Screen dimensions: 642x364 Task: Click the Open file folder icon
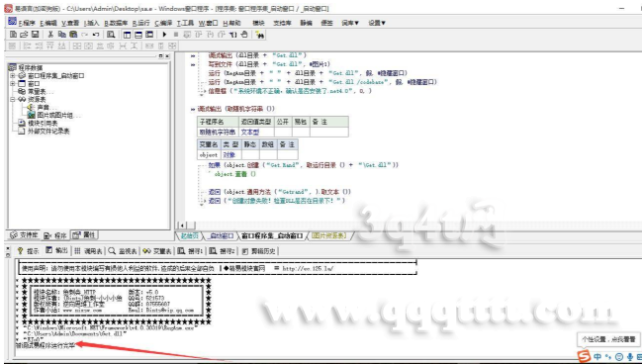[24, 35]
